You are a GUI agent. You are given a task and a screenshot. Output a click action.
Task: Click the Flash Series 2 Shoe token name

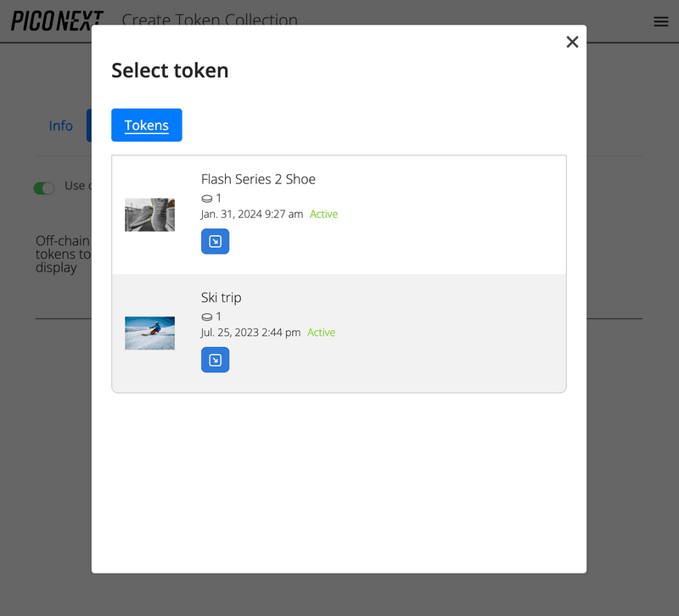coord(257,179)
